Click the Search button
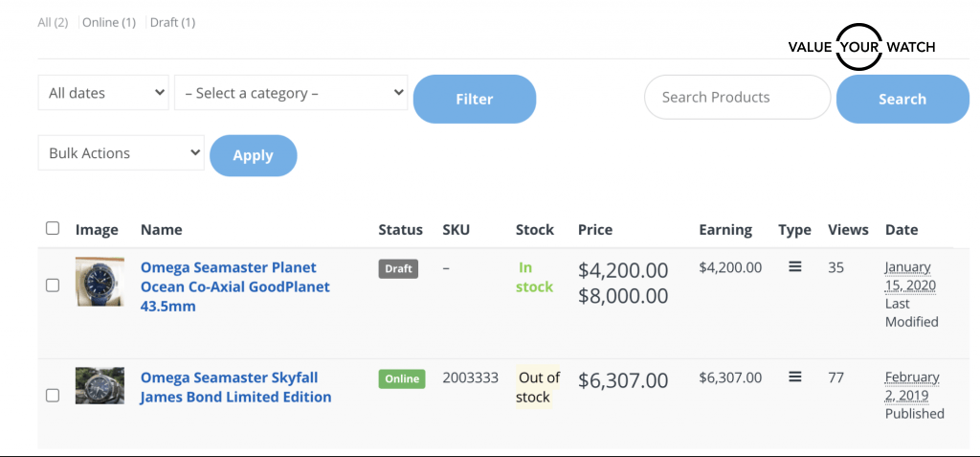 tap(902, 99)
